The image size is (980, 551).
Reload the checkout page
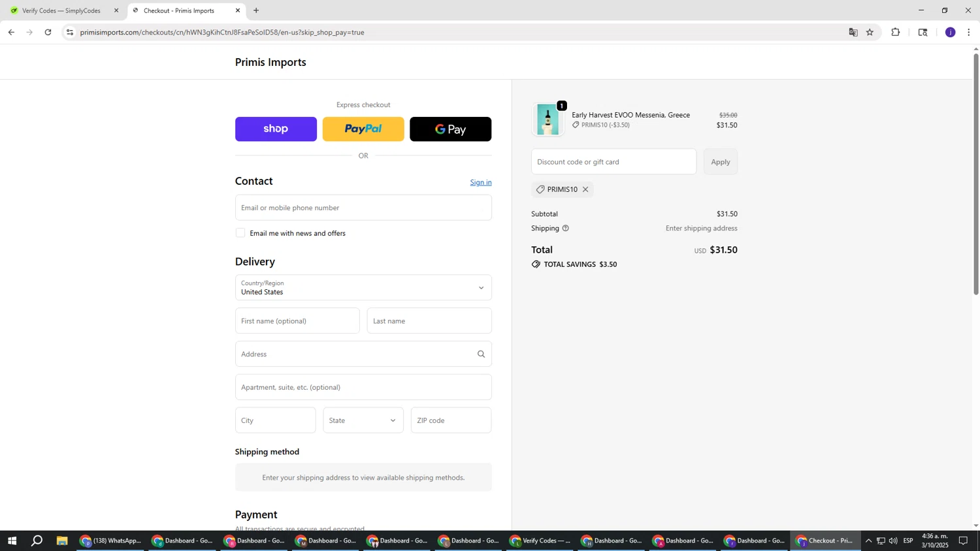click(x=48, y=32)
